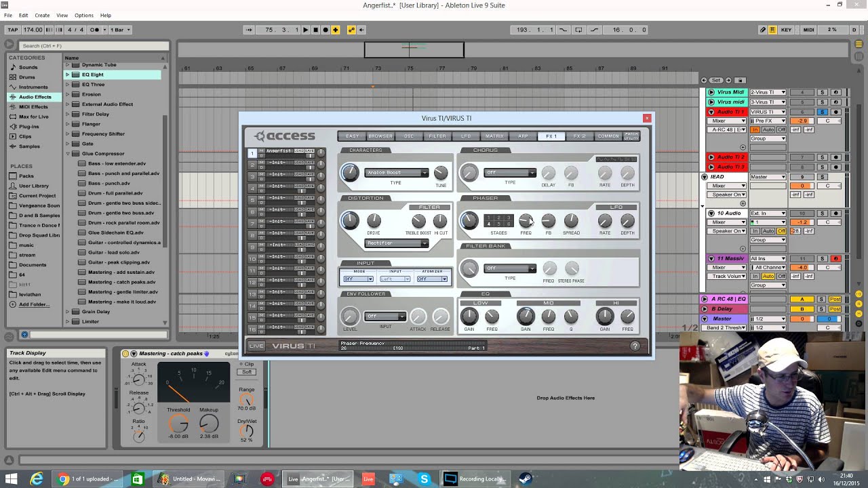Stop playback with the transport Stop button
Viewport: 868px width, 488px height.
(x=315, y=30)
